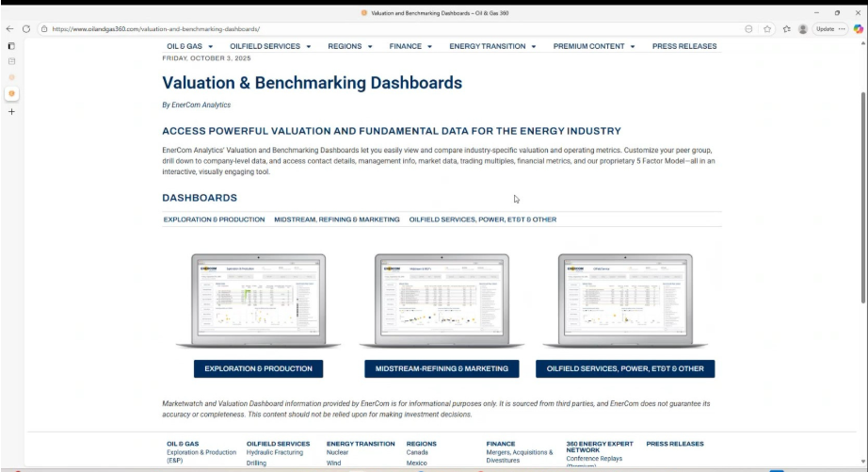Click the Exploration & Production button
Screen dimensions: 868x472
pyautogui.click(x=258, y=368)
